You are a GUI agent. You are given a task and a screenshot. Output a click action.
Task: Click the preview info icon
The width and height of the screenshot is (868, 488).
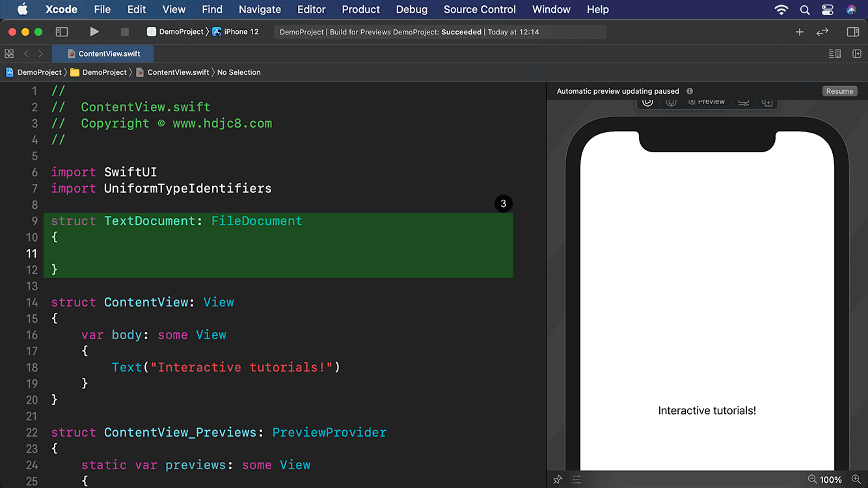pyautogui.click(x=690, y=91)
